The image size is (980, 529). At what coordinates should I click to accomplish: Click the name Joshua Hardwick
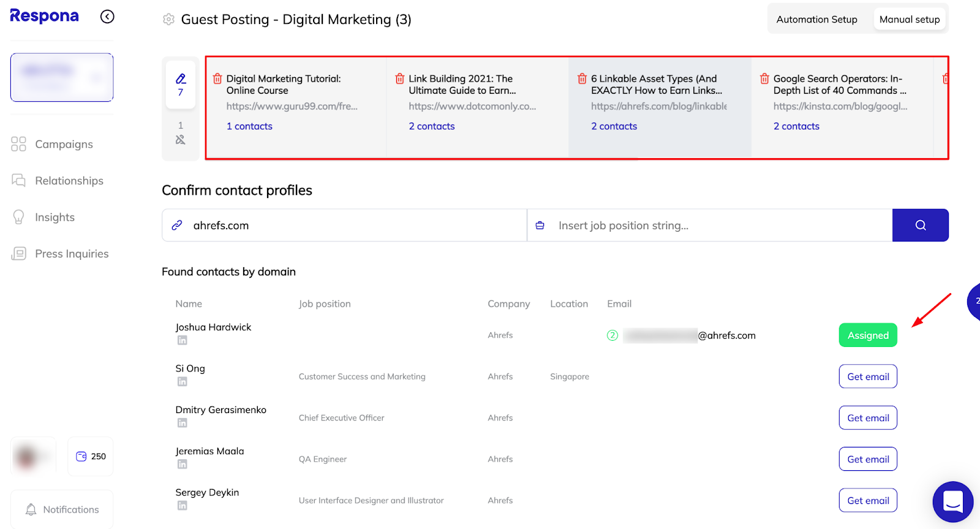(213, 327)
